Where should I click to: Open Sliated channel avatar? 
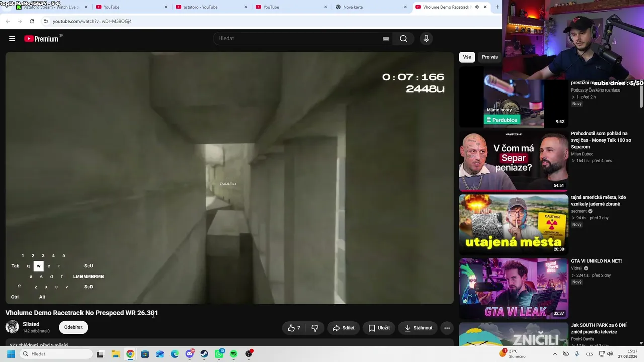[12, 327]
